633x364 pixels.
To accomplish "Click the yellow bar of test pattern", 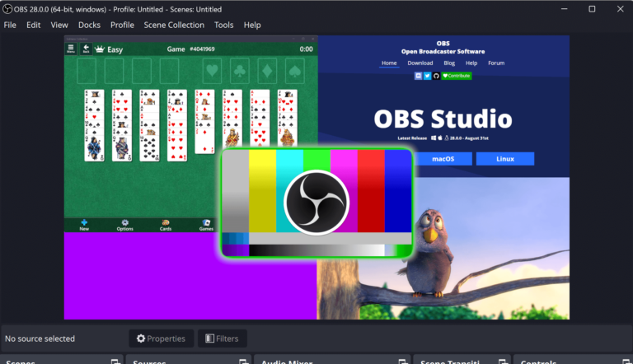I will click(x=262, y=189).
